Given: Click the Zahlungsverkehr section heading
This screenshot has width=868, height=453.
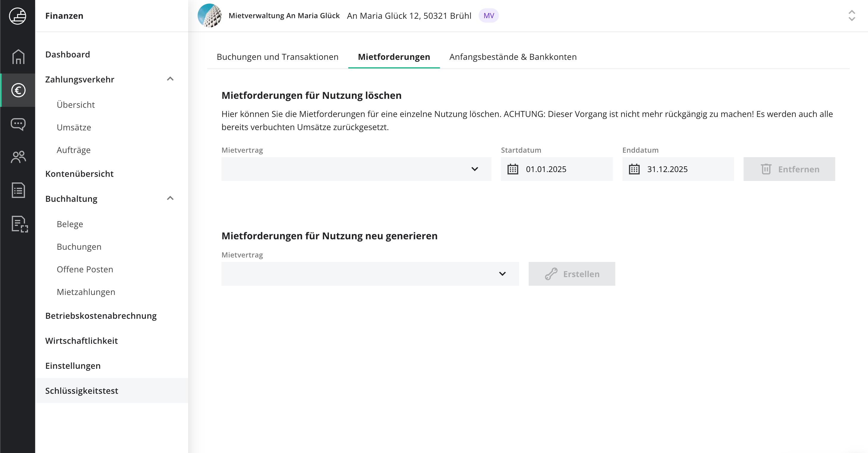Looking at the screenshot, I should [79, 79].
